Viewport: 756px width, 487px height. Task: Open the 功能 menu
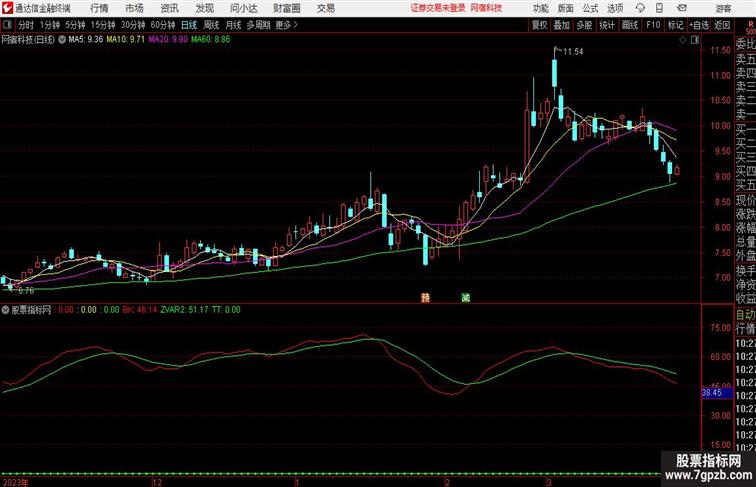coord(540,8)
